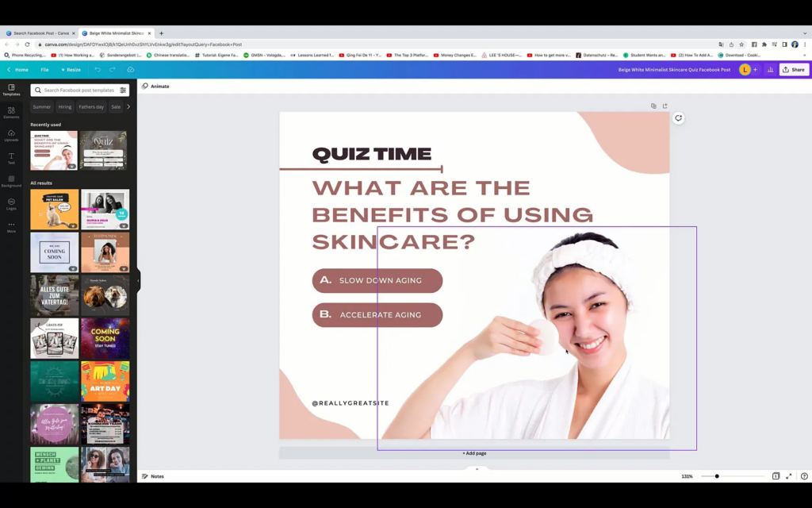Click the duplicate page icon above canvas
812x508 pixels.
click(x=653, y=106)
